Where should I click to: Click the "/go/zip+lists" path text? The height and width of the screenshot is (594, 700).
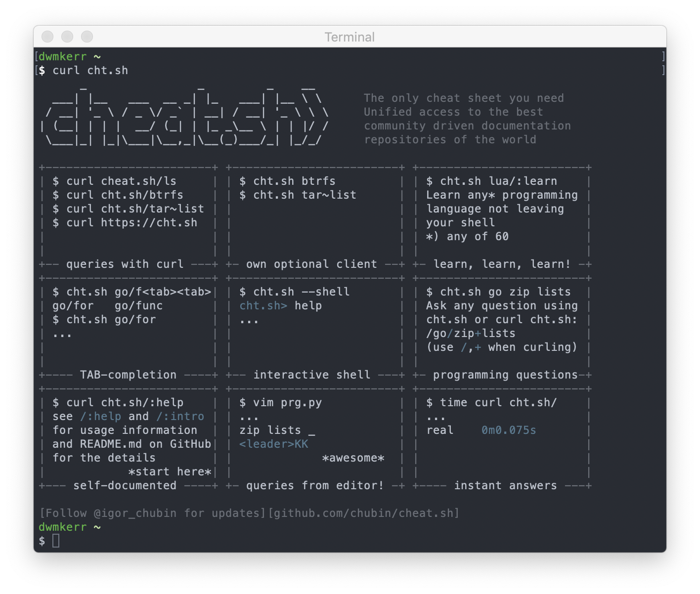pyautogui.click(x=471, y=333)
